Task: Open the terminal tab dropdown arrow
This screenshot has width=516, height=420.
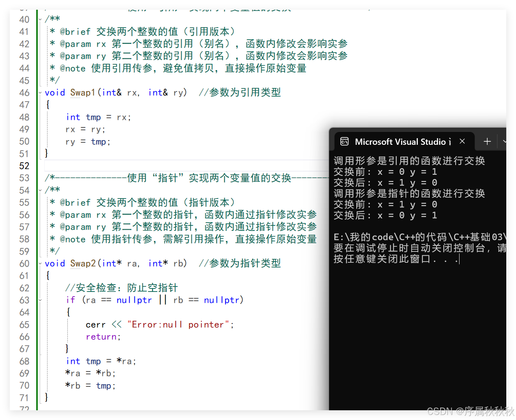Action: click(x=504, y=142)
